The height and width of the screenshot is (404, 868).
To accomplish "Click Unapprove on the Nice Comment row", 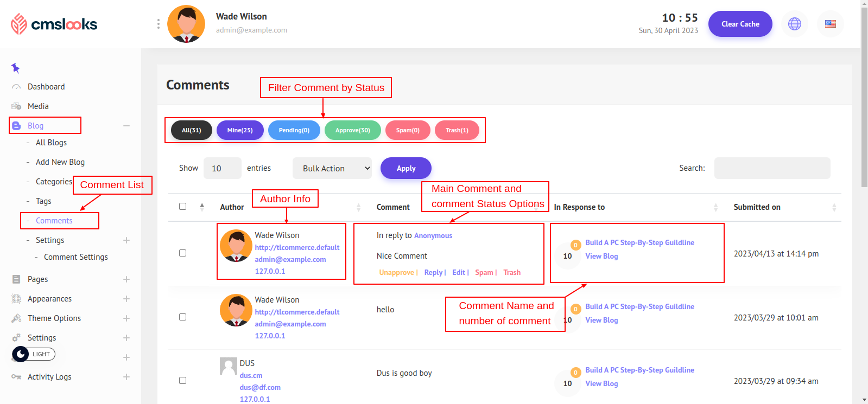I will pos(396,273).
